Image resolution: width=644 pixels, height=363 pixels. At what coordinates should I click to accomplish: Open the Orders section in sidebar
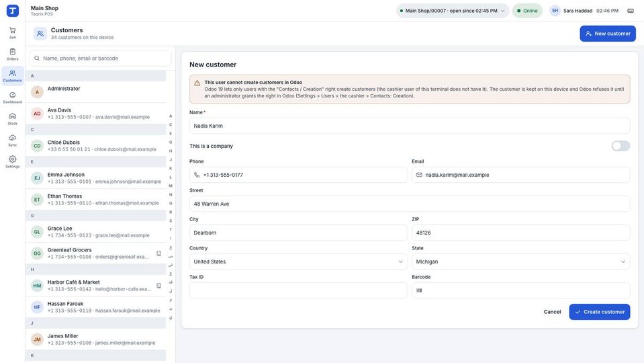(12, 54)
